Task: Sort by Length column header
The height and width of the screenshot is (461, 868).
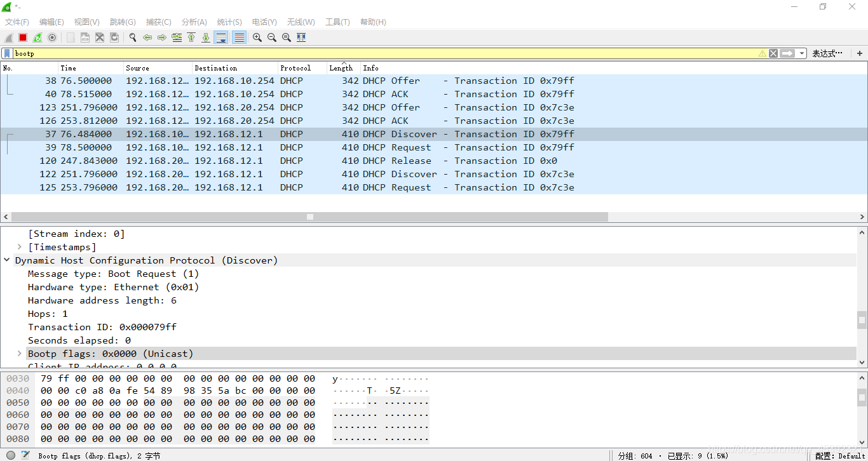Action: [344, 68]
